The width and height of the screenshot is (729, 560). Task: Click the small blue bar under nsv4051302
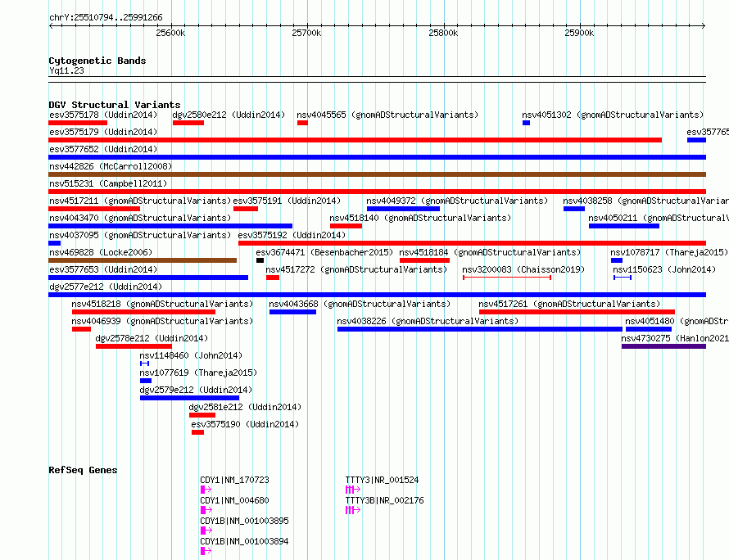(x=526, y=123)
